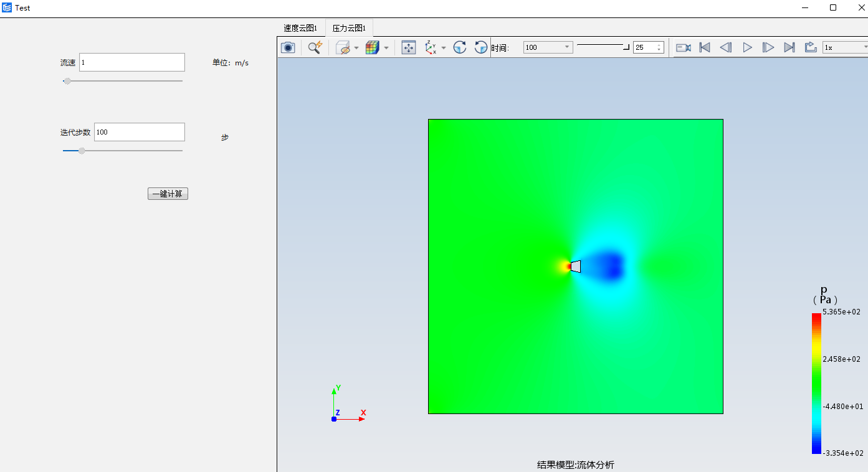This screenshot has height=472, width=868.
Task: Minimize the Test window
Action: [x=805, y=8]
